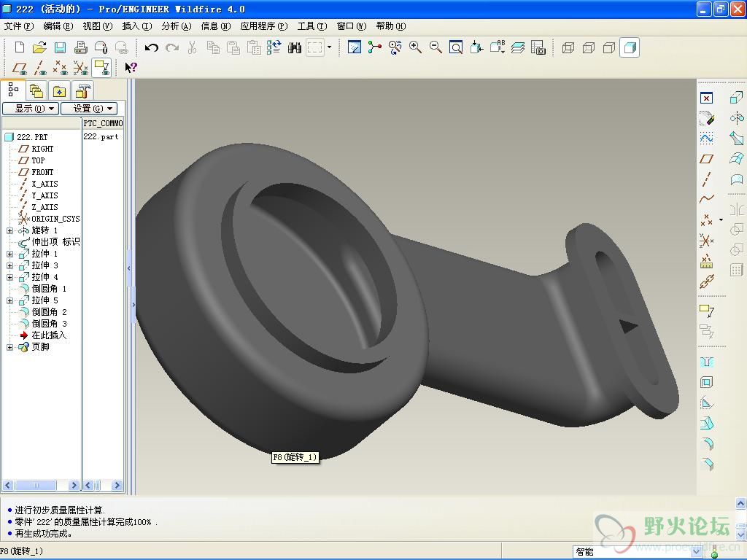Viewport: 747px width, 560px height.
Task: Zoom in with the magnifier plus icon
Action: coord(415,47)
